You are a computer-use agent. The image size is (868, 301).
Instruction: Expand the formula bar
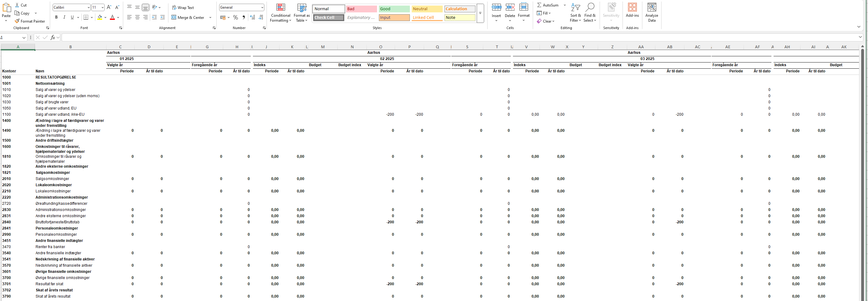point(860,37)
